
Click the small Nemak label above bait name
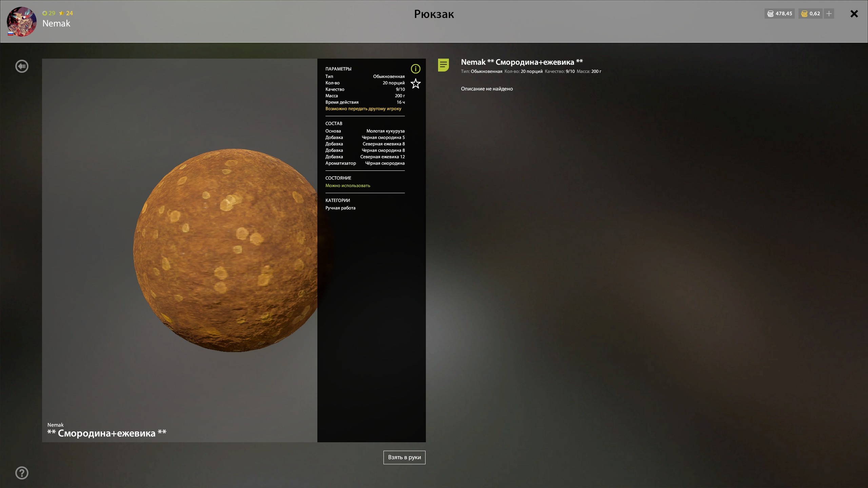coord(55,425)
